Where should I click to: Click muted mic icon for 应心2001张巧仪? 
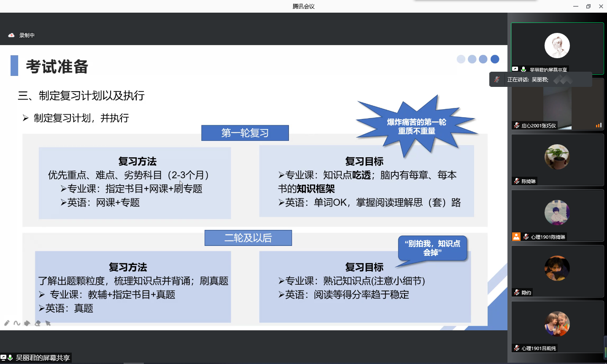[x=517, y=125]
